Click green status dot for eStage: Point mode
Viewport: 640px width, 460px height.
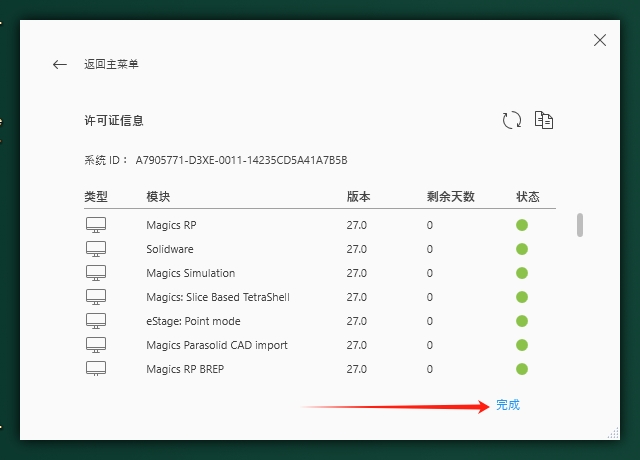tap(522, 321)
